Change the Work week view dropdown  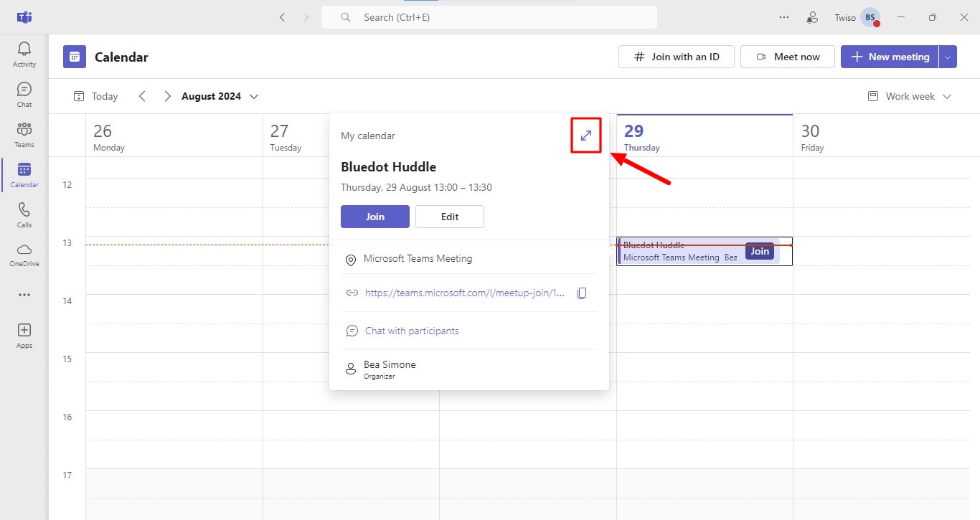click(x=910, y=96)
